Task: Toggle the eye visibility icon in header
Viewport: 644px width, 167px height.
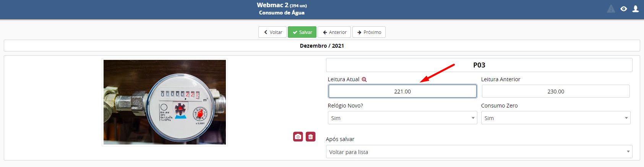Action: click(x=624, y=9)
